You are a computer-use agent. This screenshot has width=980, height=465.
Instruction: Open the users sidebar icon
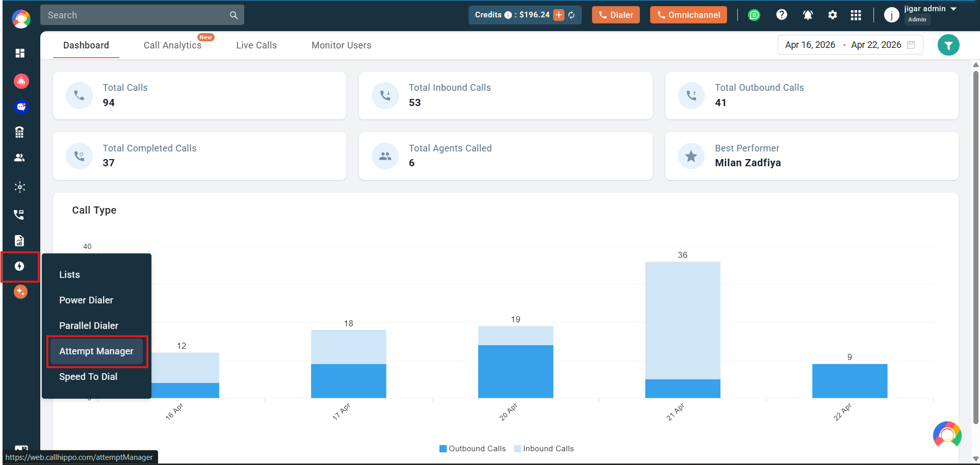(x=19, y=158)
